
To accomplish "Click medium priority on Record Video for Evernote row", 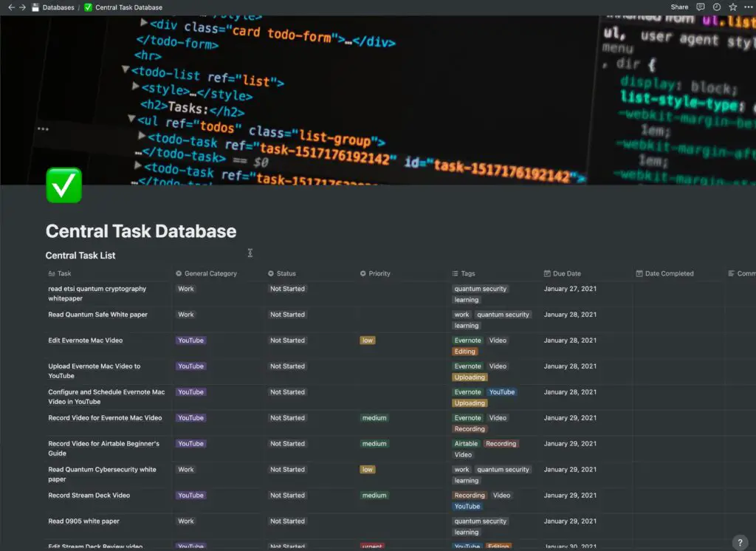I will (x=374, y=418).
